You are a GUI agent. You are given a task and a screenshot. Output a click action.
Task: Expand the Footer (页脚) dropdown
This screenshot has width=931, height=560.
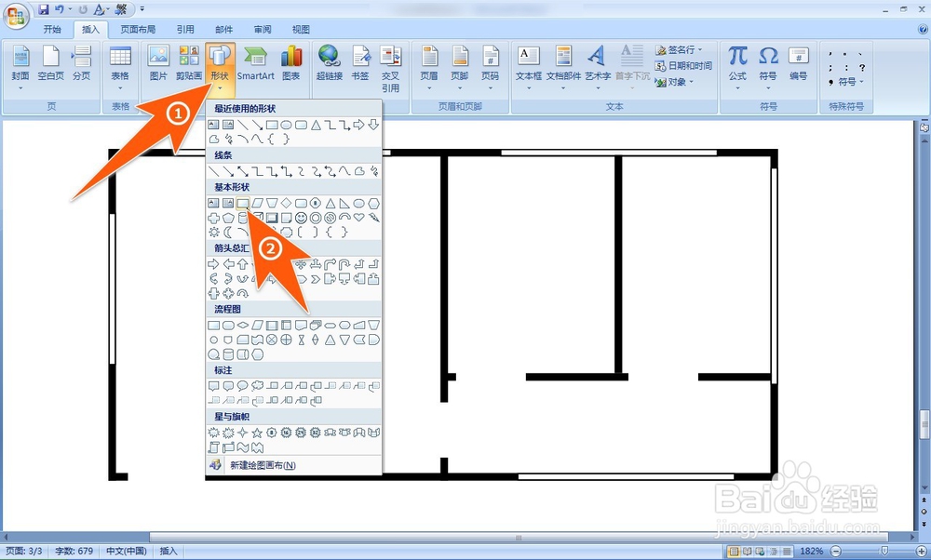click(460, 67)
